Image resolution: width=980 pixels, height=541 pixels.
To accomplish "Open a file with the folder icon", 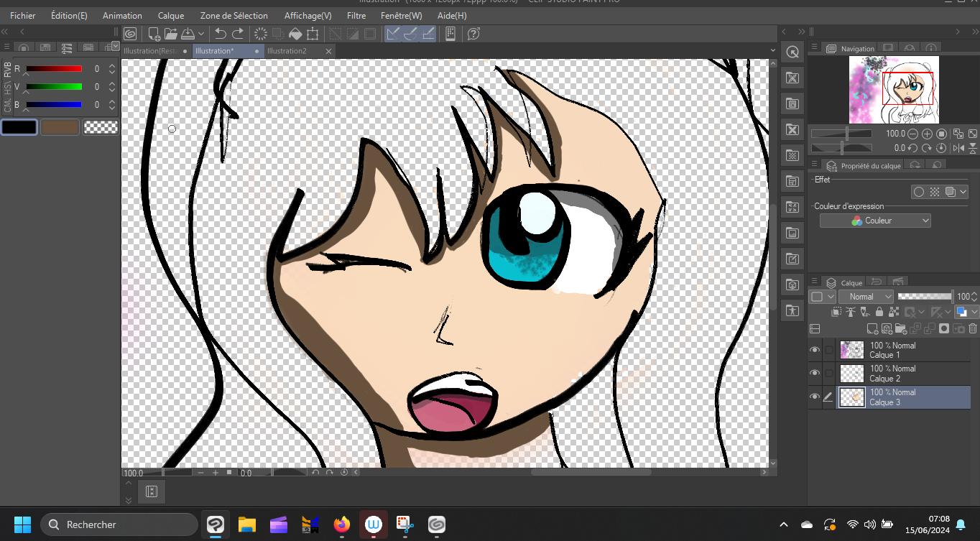I will click(x=171, y=34).
